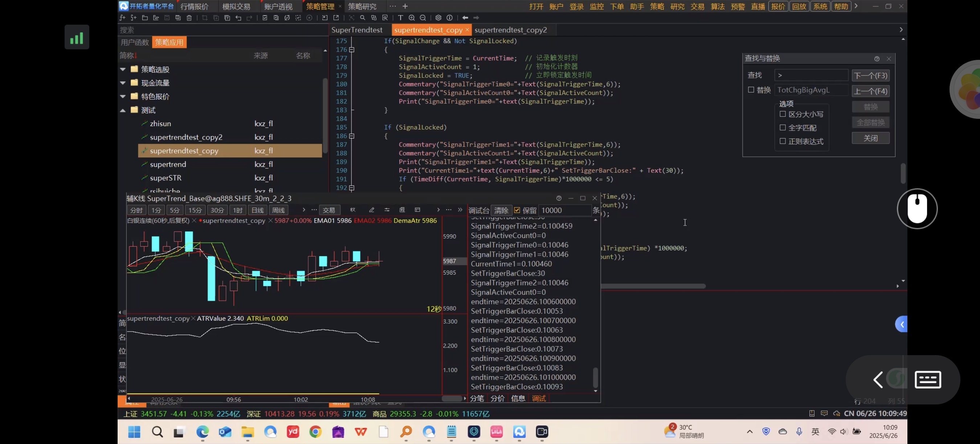Click the replace icon next to search
This screenshot has width=980, height=444.
(x=373, y=18)
